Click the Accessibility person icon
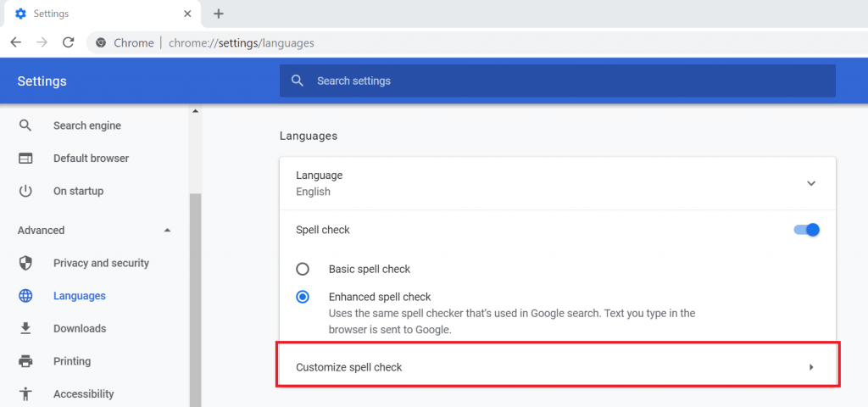The width and height of the screenshot is (868, 407). (x=25, y=394)
